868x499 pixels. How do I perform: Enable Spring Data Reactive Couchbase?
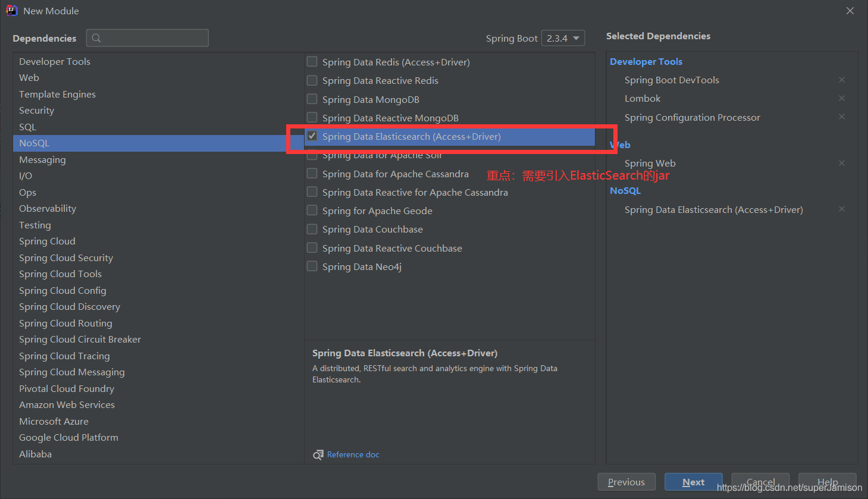pyautogui.click(x=312, y=247)
